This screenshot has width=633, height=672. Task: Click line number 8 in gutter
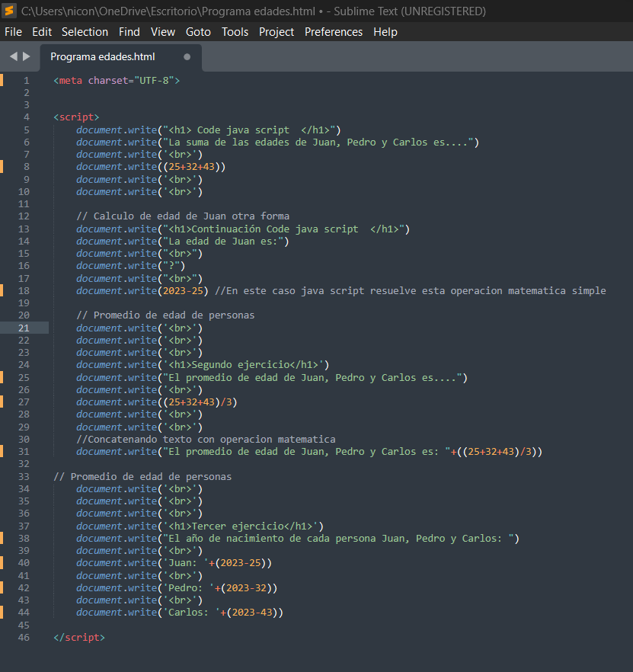coord(27,167)
